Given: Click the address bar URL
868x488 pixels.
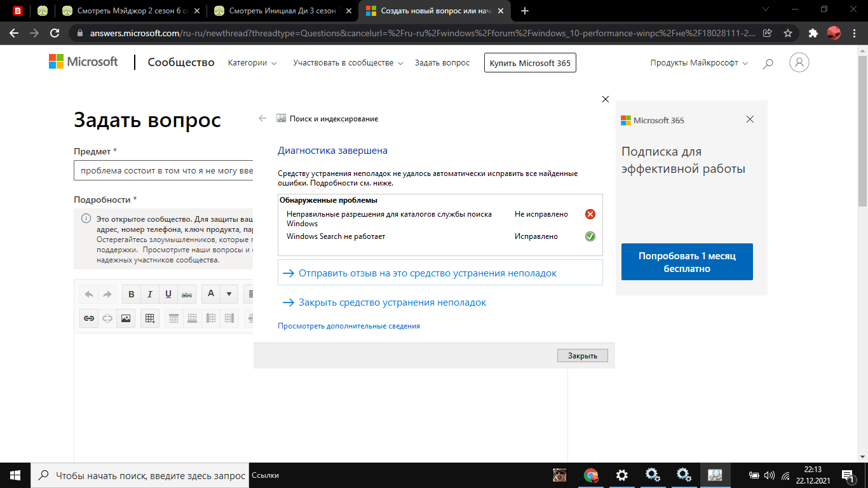Looking at the screenshot, I should 423,33.
